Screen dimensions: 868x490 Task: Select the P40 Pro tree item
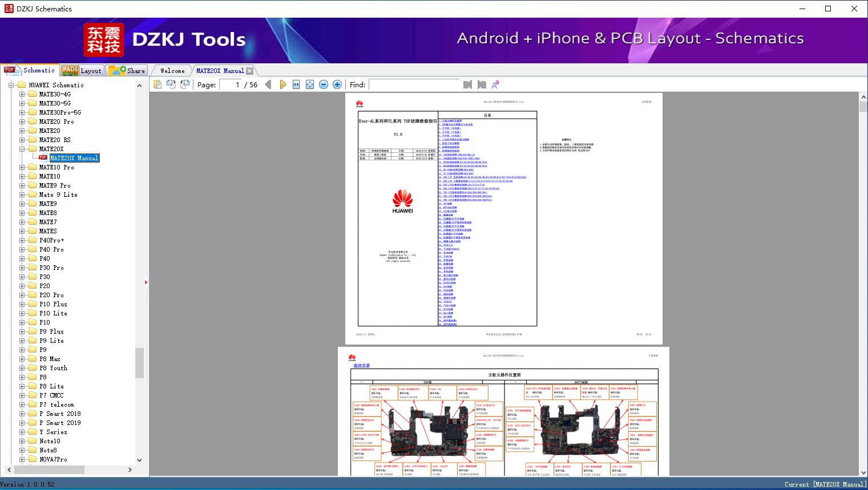click(x=51, y=249)
